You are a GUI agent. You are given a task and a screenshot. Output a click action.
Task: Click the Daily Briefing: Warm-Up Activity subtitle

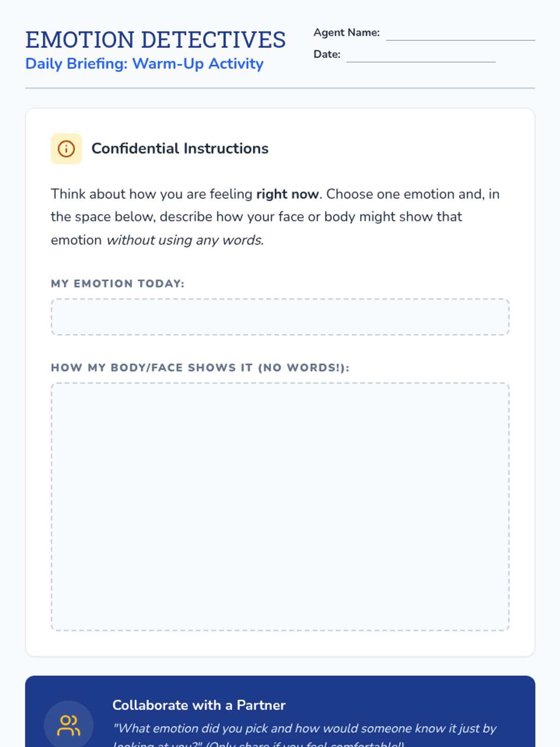(144, 63)
